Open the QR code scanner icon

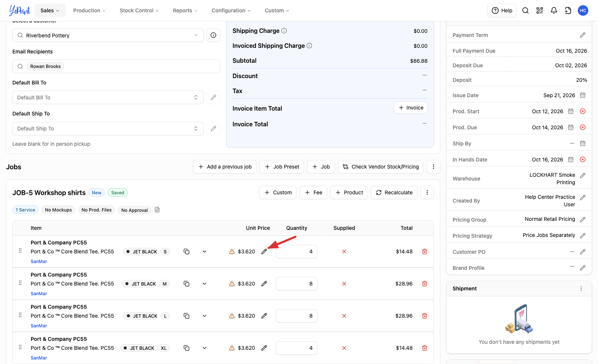click(x=540, y=10)
